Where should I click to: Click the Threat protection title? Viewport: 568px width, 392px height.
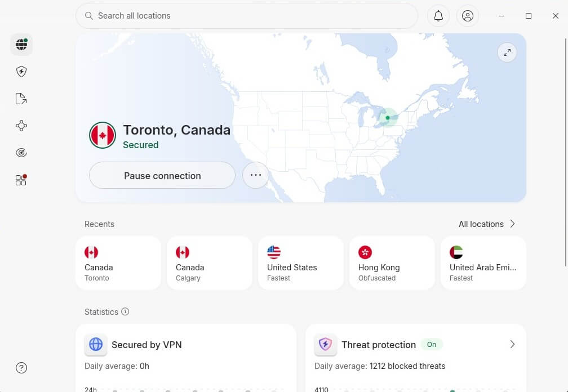coord(379,345)
